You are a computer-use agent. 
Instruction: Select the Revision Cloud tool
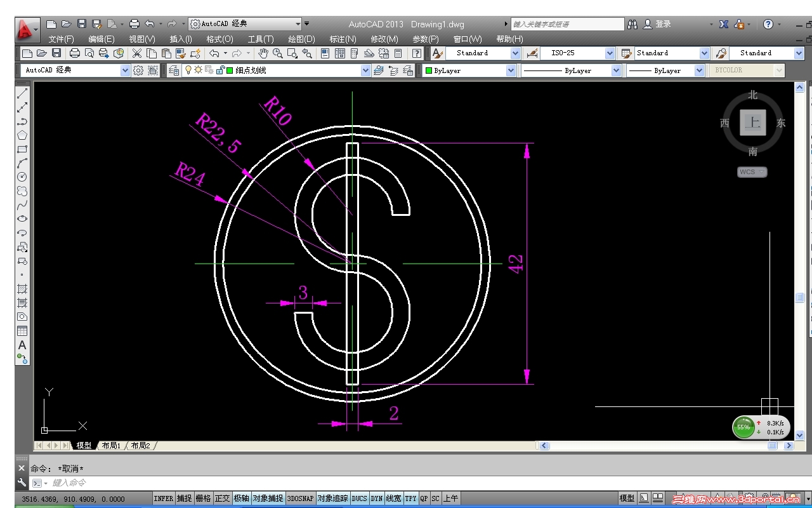22,190
